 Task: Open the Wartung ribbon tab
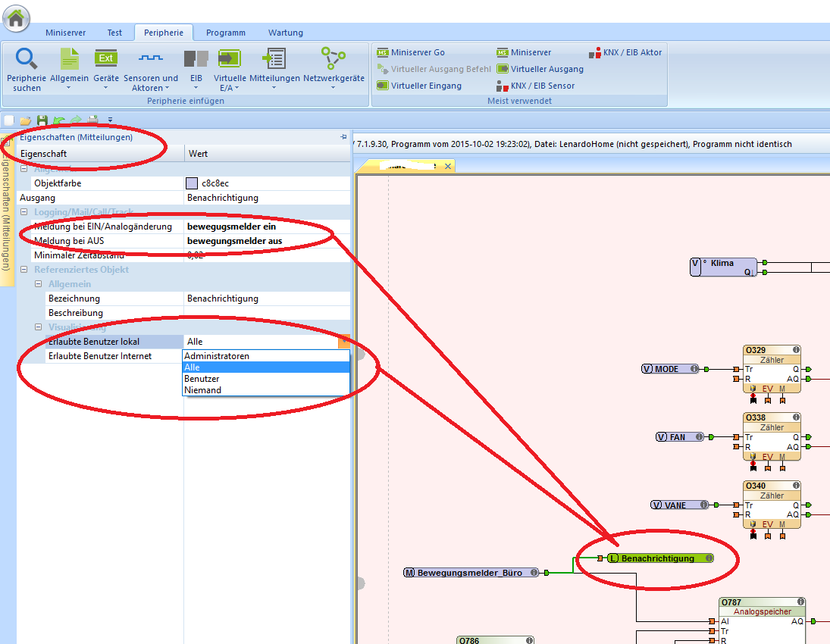285,33
